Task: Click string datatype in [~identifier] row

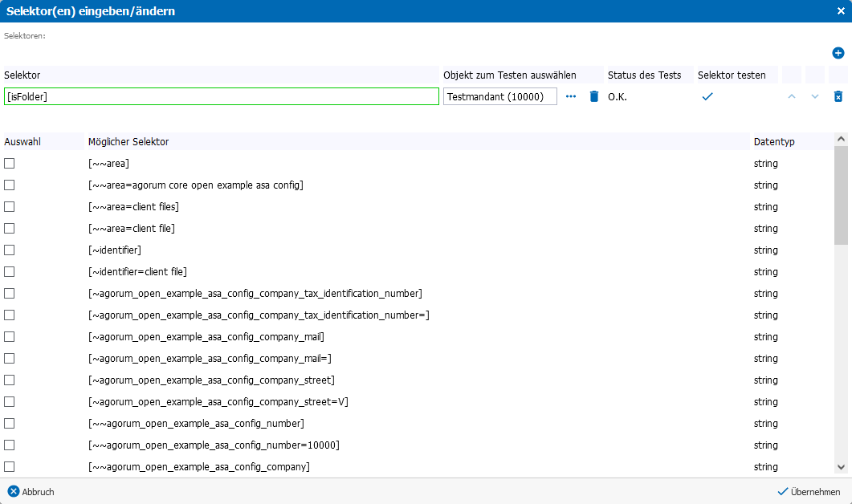Action: 765,250
